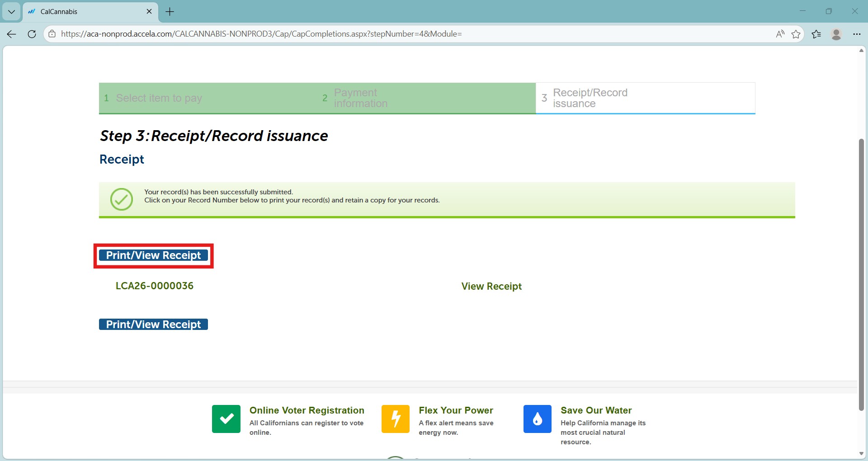Click the bottom Print/View Receipt button
The image size is (868, 461).
(x=153, y=325)
